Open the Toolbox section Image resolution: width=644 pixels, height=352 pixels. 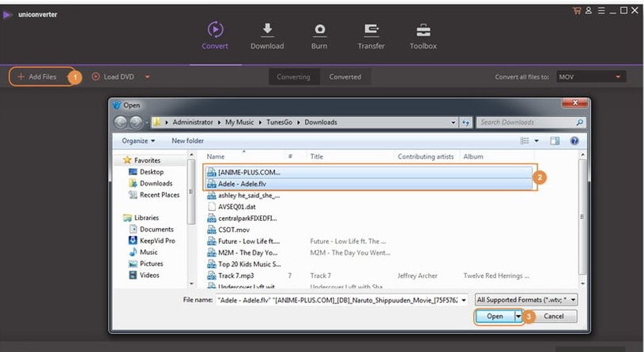tap(423, 36)
